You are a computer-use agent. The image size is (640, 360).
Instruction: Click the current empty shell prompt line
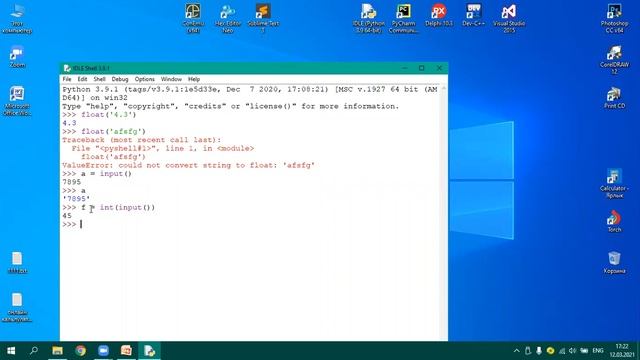click(x=251, y=224)
